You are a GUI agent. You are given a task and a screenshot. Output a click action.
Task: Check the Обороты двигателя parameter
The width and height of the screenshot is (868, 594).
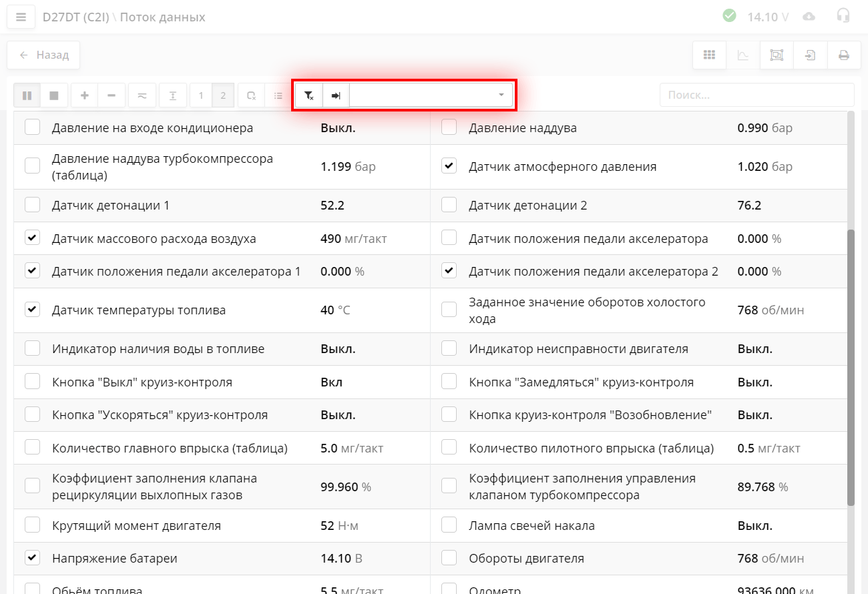(449, 558)
